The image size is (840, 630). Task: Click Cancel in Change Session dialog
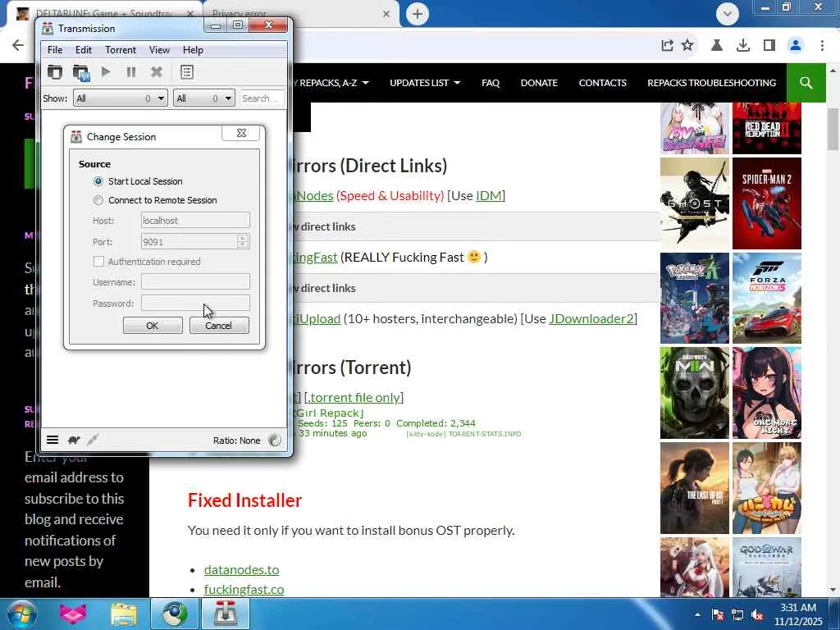point(219,325)
